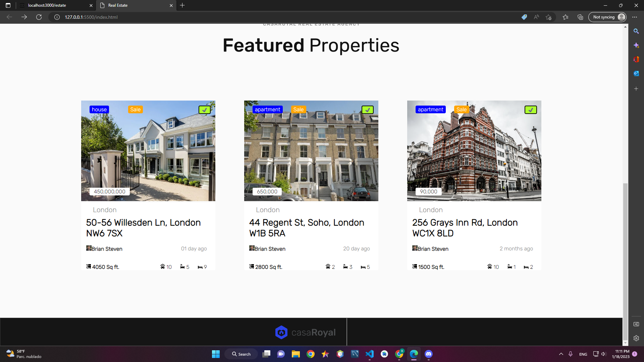Viewport: 644px width, 362px height.
Task: Open Outlook from the Edge sidebar
Action: [636, 73]
